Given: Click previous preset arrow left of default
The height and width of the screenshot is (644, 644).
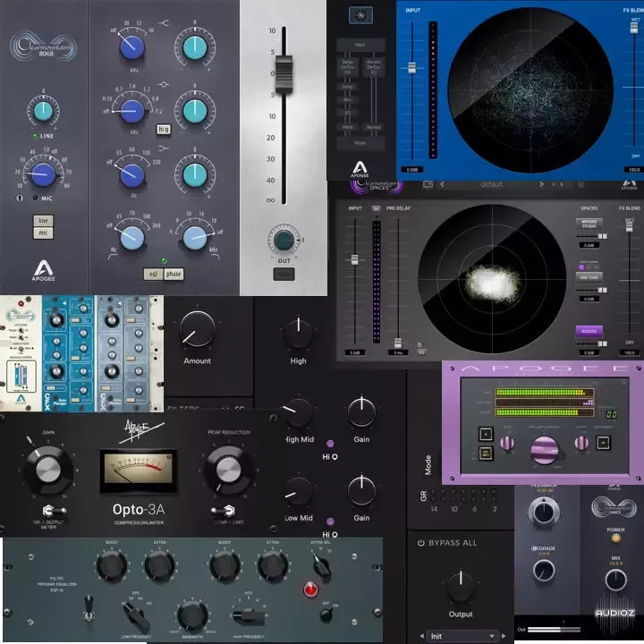Looking at the screenshot, I should point(442,184).
